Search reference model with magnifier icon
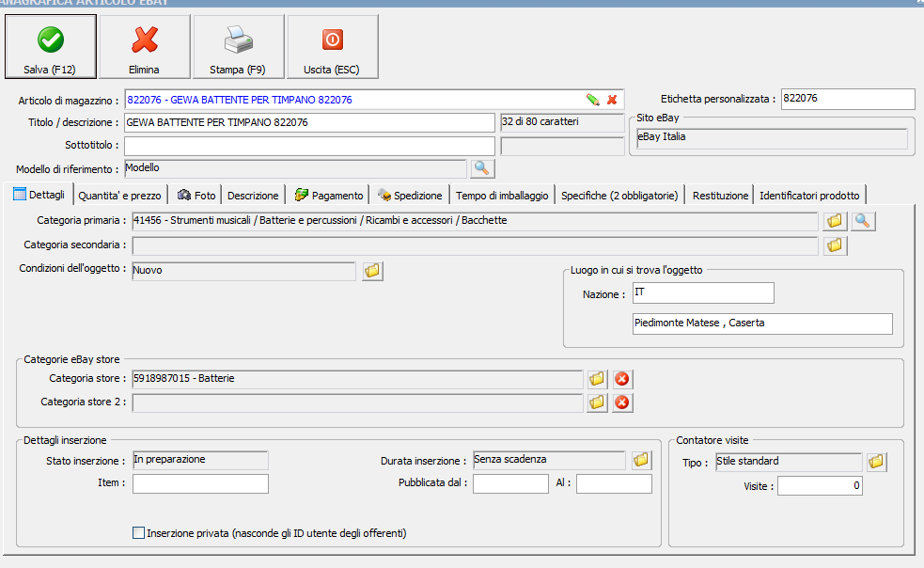Image resolution: width=924 pixels, height=568 pixels. click(481, 168)
